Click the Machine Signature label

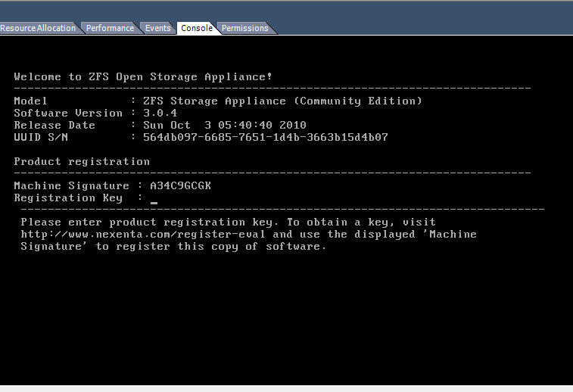point(72,186)
